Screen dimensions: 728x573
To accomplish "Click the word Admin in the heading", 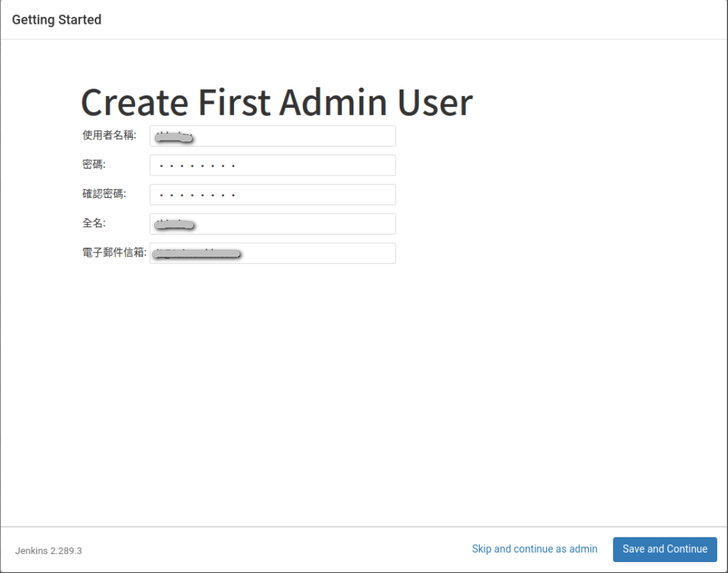I will pos(333,102).
